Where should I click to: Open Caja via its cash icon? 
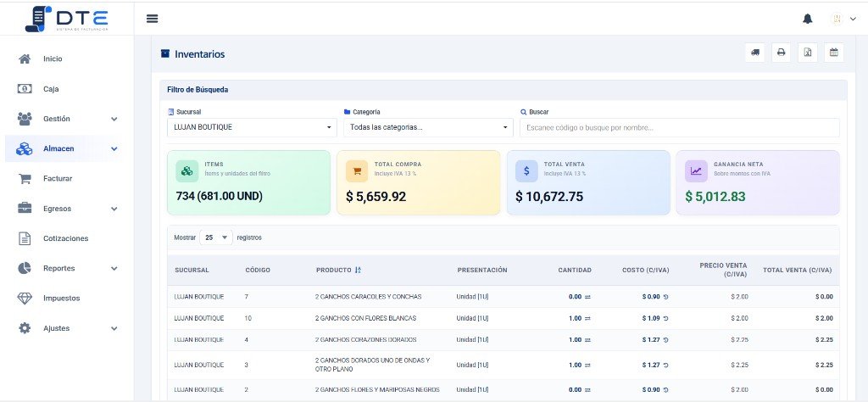(25, 88)
